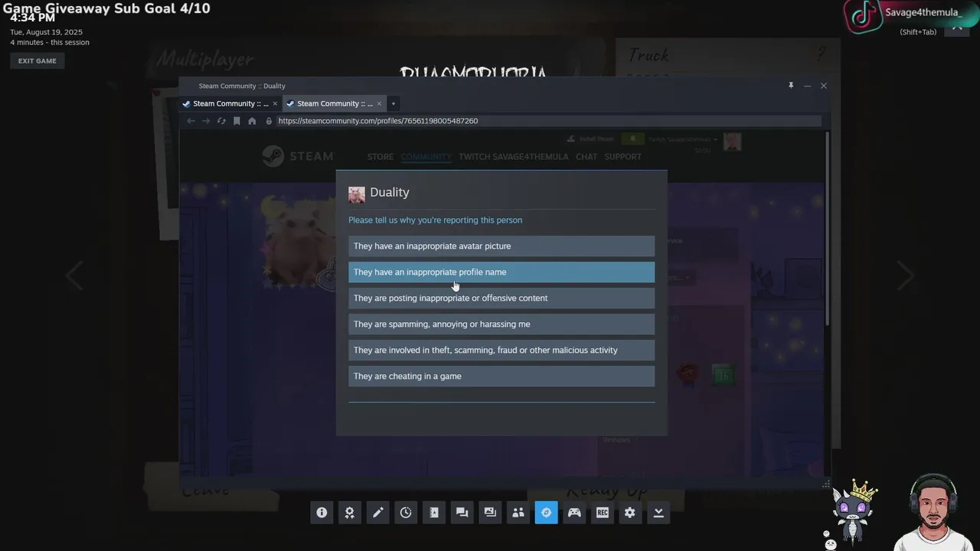This screenshot has height=551, width=980.
Task: Click the EXIT GAME button
Action: click(38, 60)
